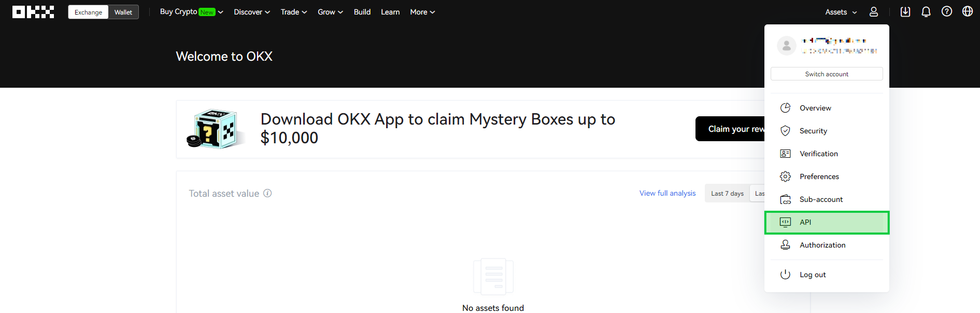The height and width of the screenshot is (313, 980).
Task: Select Verification from account menu
Action: click(x=827, y=154)
